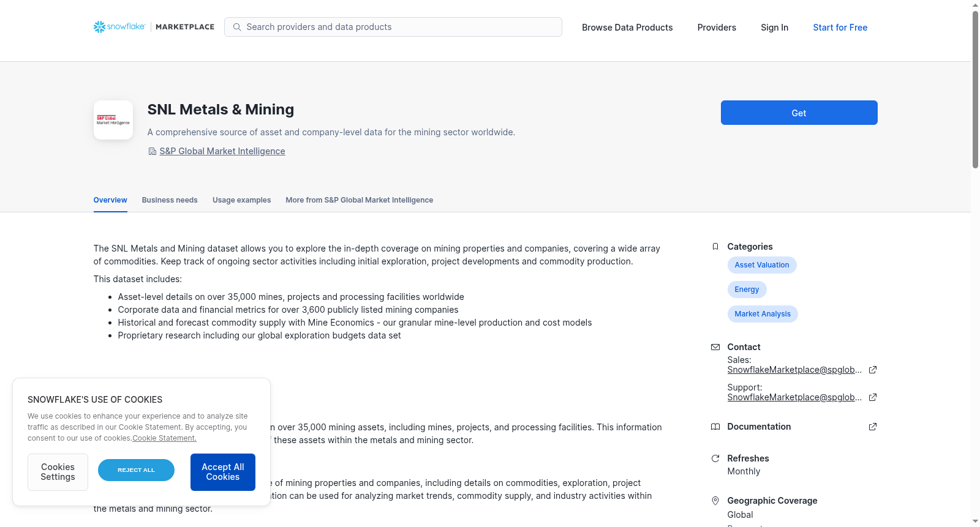This screenshot has width=980, height=527.
Task: Open Cookies Settings
Action: 58,472
